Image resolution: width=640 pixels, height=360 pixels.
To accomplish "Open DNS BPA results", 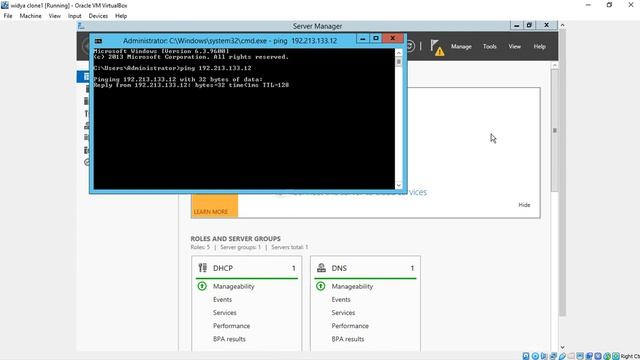I will coord(348,339).
